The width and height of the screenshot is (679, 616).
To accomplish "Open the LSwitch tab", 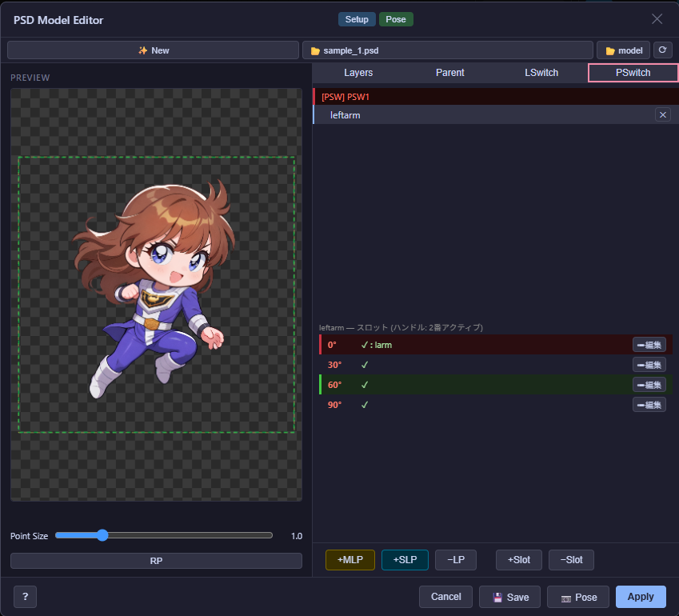I will click(541, 73).
